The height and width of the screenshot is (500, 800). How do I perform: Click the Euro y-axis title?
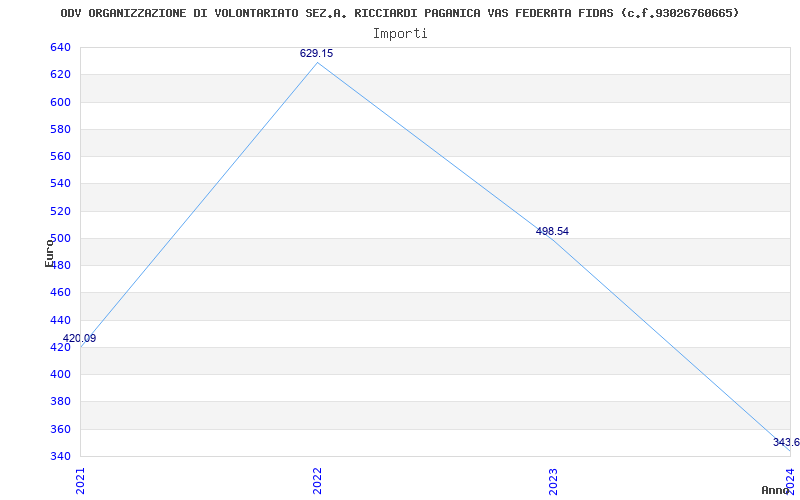49,253
